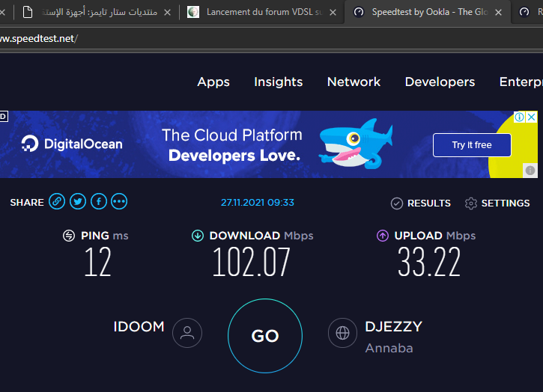
Task: Click the results checkmark icon
Action: tap(396, 203)
